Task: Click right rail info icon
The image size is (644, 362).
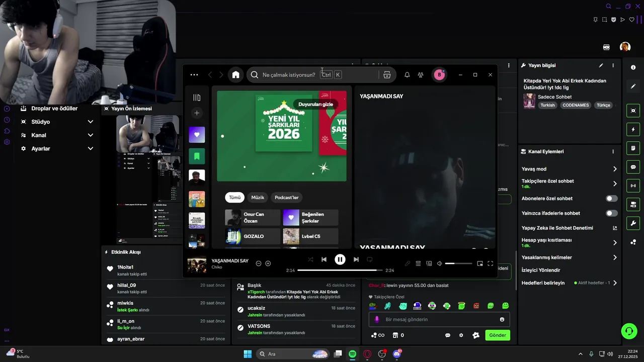Action: pyautogui.click(x=633, y=67)
